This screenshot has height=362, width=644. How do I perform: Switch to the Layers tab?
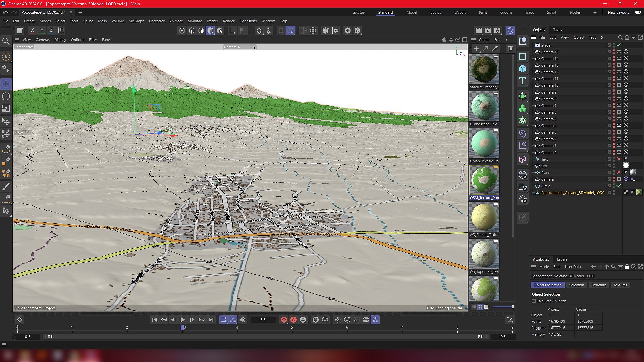[562, 259]
